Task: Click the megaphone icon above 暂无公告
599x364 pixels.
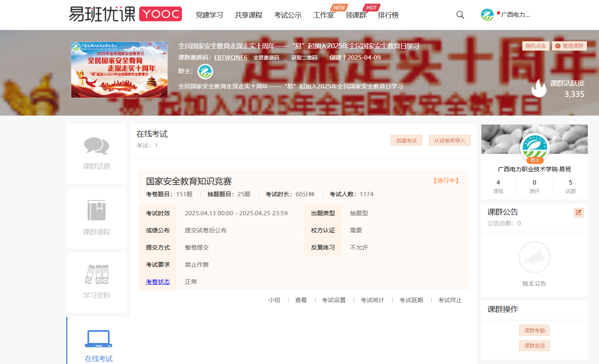Action: click(534, 257)
